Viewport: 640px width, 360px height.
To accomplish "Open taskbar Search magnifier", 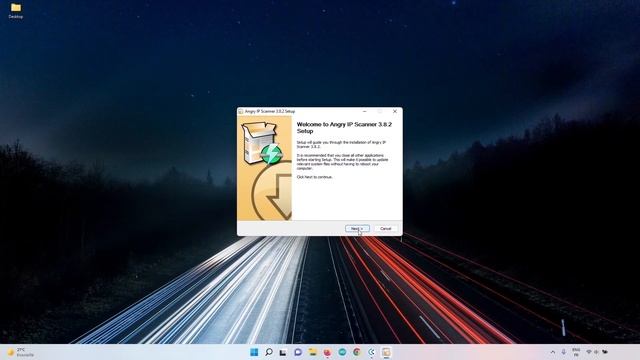I will (x=269, y=352).
